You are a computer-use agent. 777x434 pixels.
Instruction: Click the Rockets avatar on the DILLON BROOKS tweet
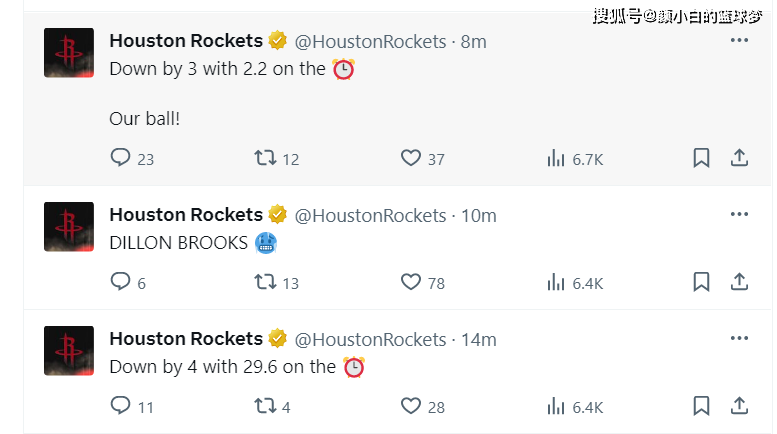[69, 227]
